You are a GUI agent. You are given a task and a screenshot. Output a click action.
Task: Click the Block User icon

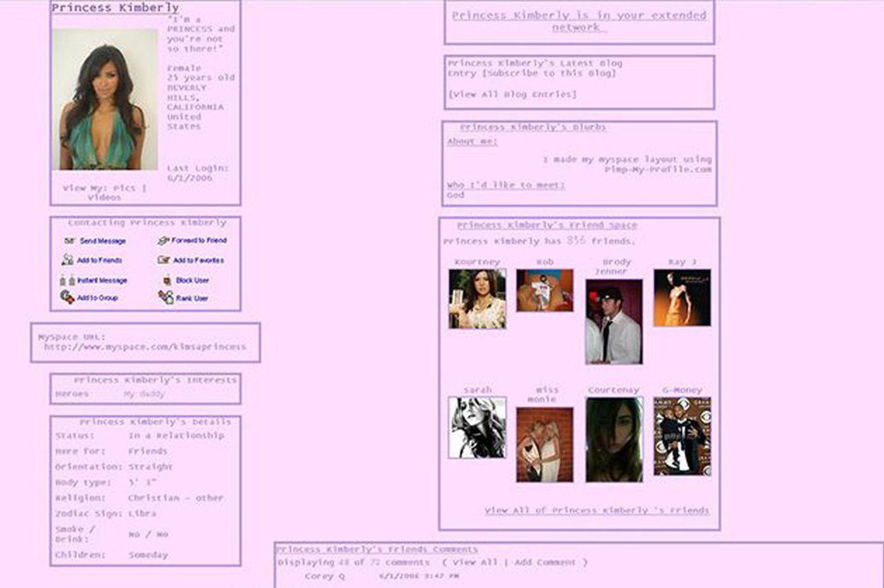pyautogui.click(x=167, y=280)
